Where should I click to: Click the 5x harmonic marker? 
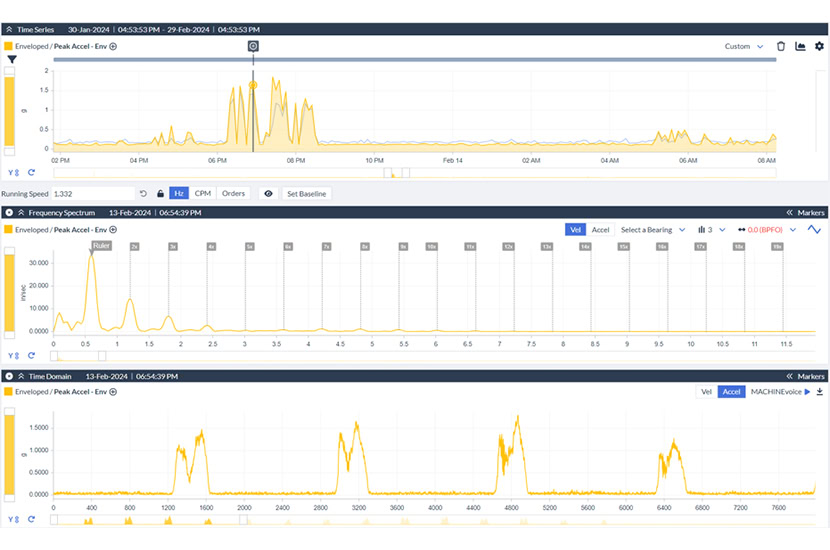point(249,247)
